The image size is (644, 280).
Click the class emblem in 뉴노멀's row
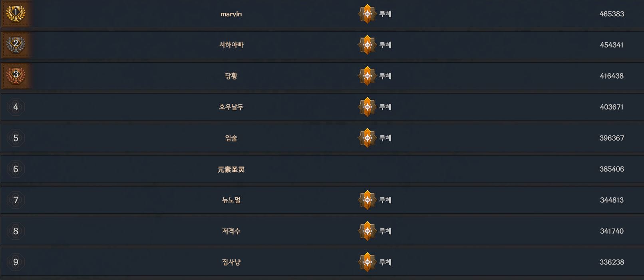coord(367,200)
